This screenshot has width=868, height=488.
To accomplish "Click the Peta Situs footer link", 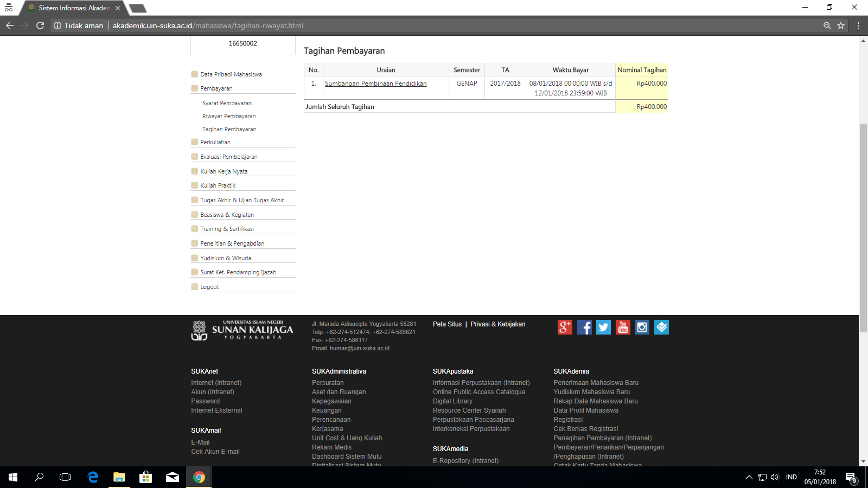I will coord(447,324).
